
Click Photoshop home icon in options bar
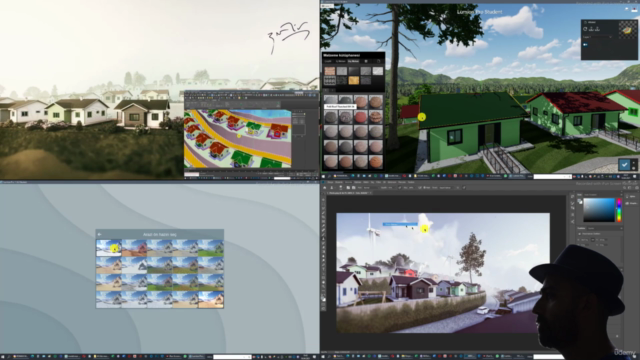(x=325, y=188)
